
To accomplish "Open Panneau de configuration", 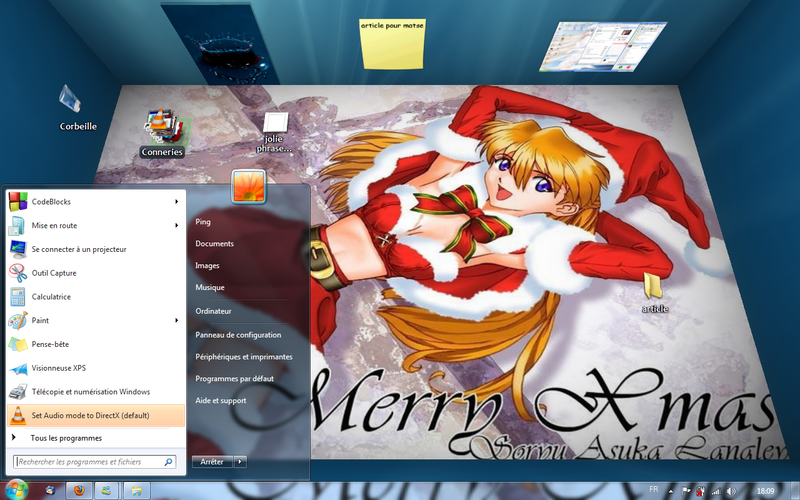I will (238, 335).
